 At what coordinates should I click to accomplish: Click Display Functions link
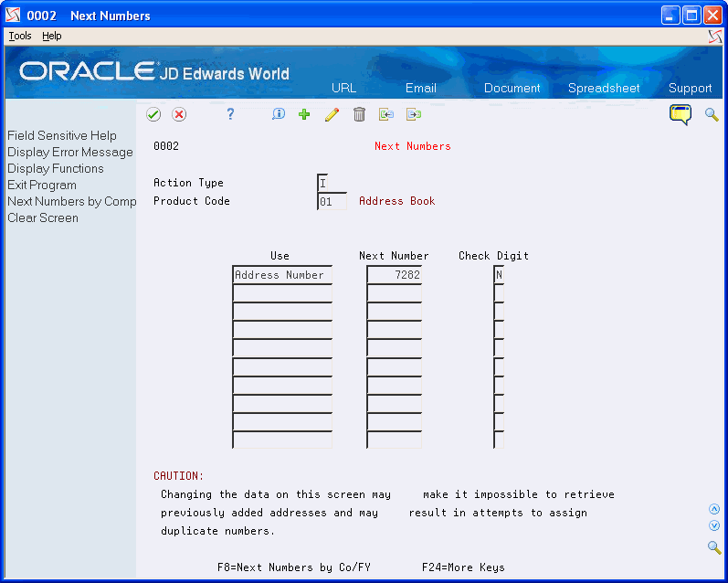55,169
